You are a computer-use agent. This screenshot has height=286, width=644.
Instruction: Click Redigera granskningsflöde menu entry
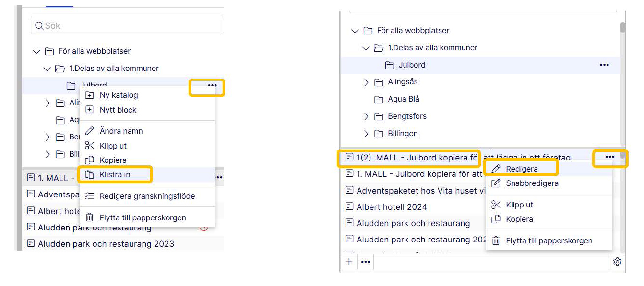tap(147, 196)
